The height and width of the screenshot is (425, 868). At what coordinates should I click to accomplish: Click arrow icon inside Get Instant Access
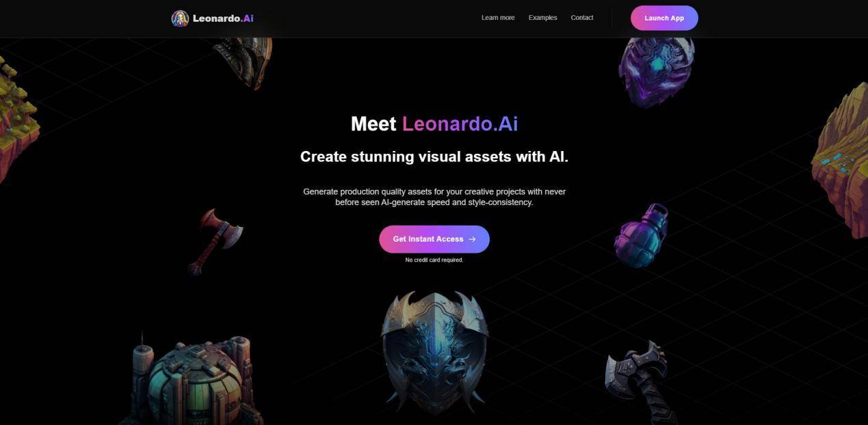(x=472, y=239)
